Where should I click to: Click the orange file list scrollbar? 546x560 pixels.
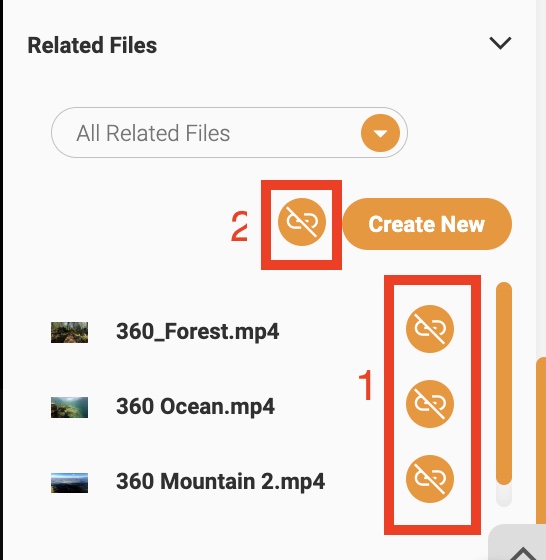[x=504, y=383]
